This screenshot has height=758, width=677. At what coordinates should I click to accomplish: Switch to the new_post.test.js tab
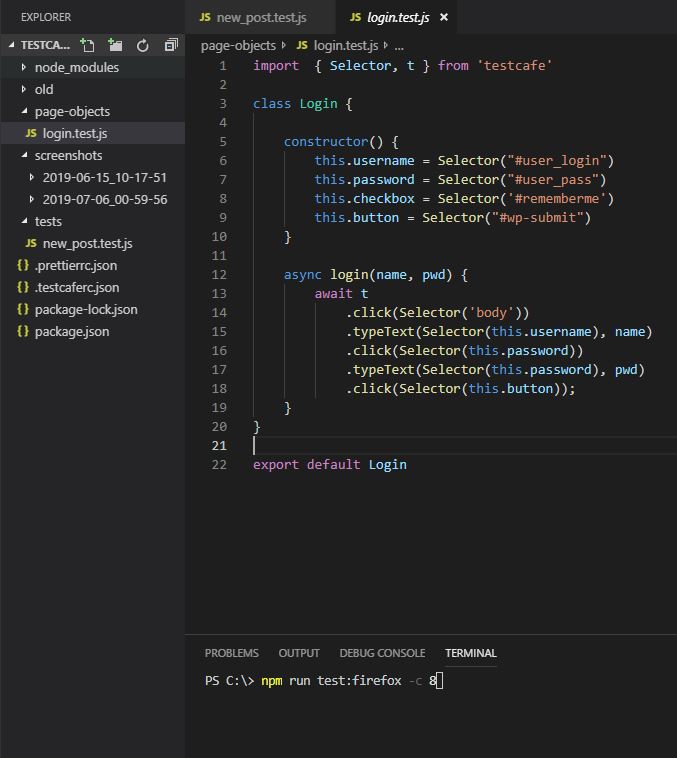tap(260, 17)
